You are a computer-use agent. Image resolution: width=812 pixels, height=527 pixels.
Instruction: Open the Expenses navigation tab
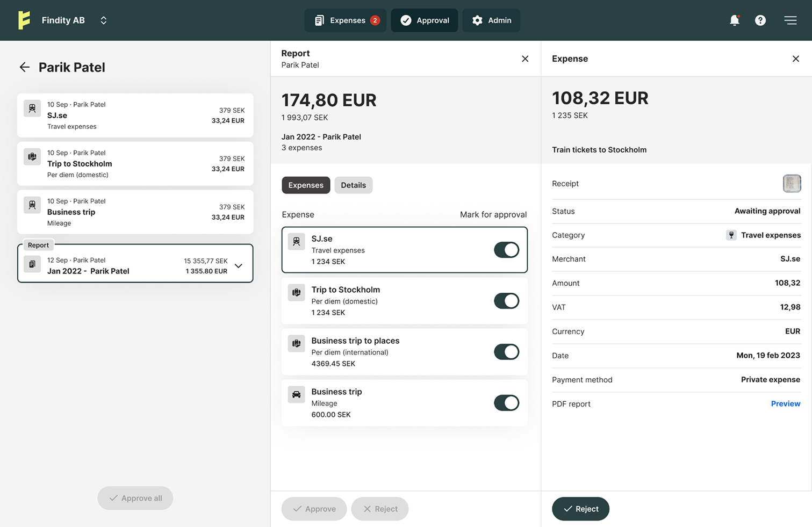346,20
